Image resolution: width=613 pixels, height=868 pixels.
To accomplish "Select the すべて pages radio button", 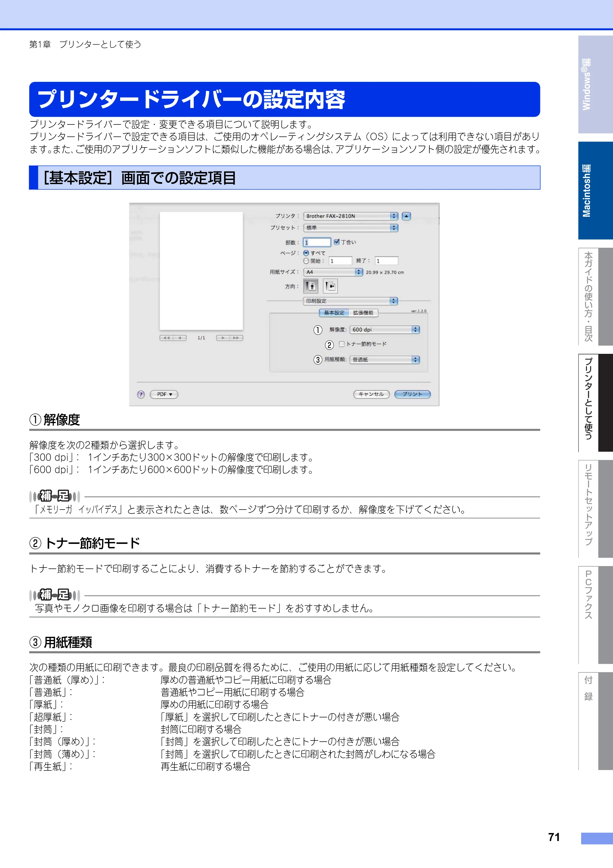I will coord(306,253).
